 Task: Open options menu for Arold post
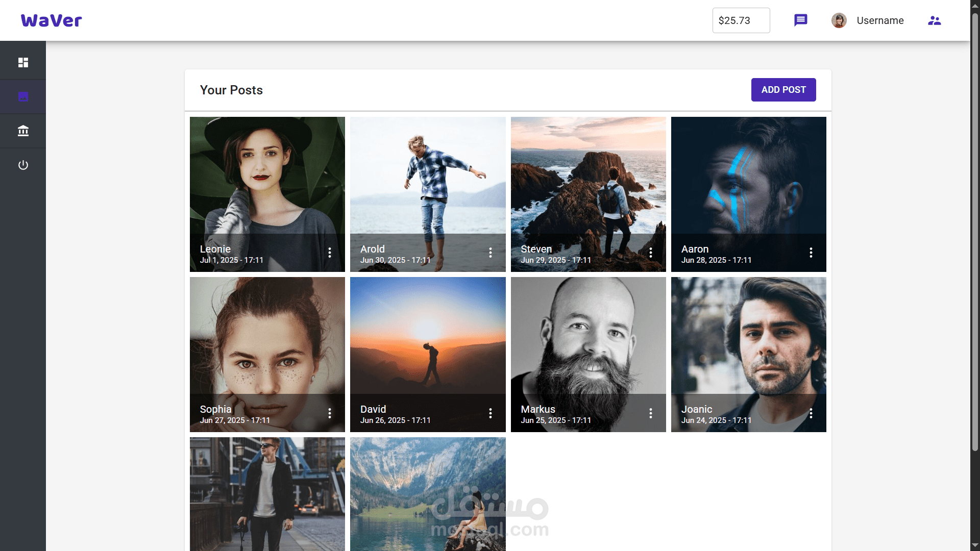point(490,253)
